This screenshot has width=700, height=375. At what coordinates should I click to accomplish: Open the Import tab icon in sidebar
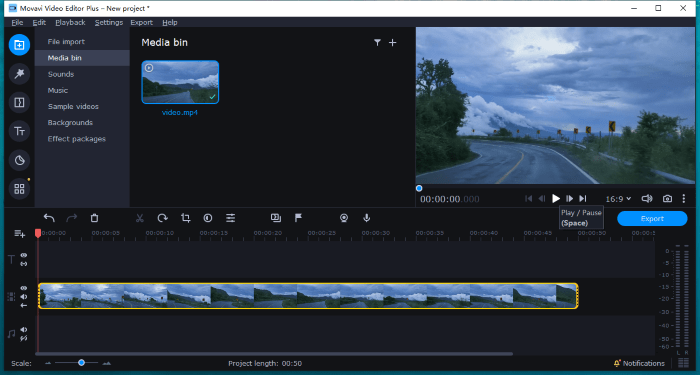(x=19, y=45)
